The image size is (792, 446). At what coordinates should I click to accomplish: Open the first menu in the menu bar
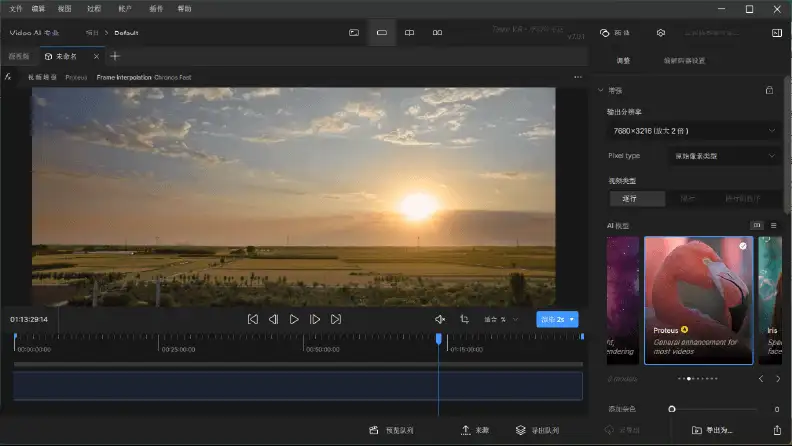(x=16, y=9)
